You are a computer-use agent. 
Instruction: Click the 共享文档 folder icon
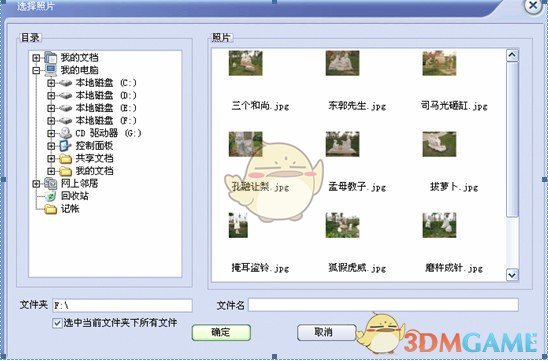[65, 159]
